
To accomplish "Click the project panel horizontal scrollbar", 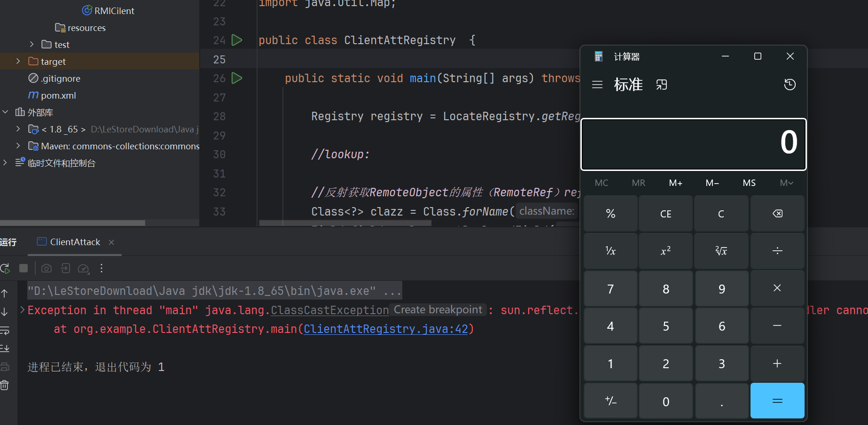I will click(72, 223).
